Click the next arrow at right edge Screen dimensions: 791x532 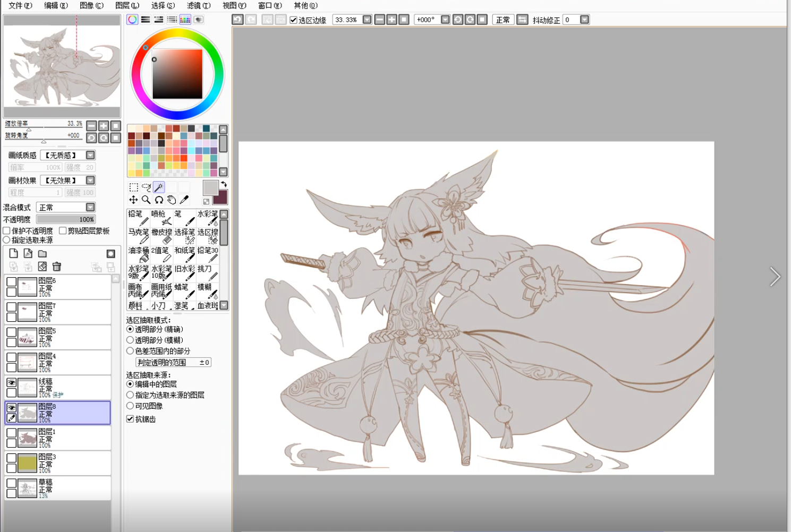[x=775, y=277]
